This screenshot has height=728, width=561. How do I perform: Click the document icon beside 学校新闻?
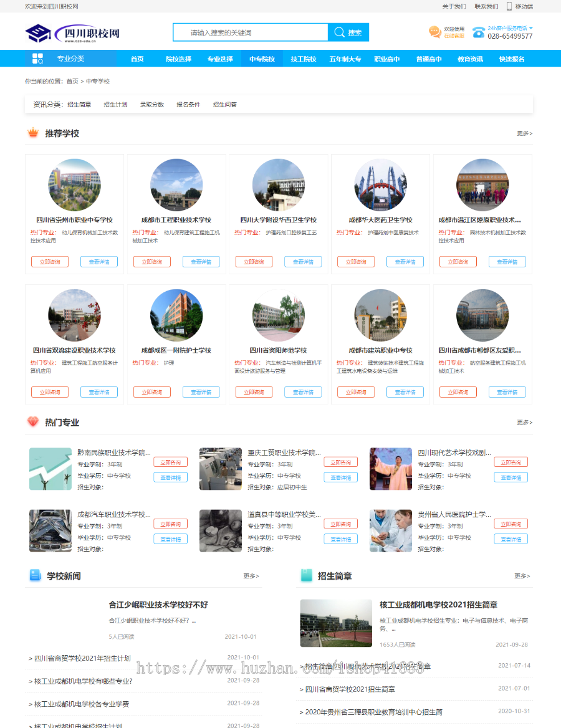[36, 575]
